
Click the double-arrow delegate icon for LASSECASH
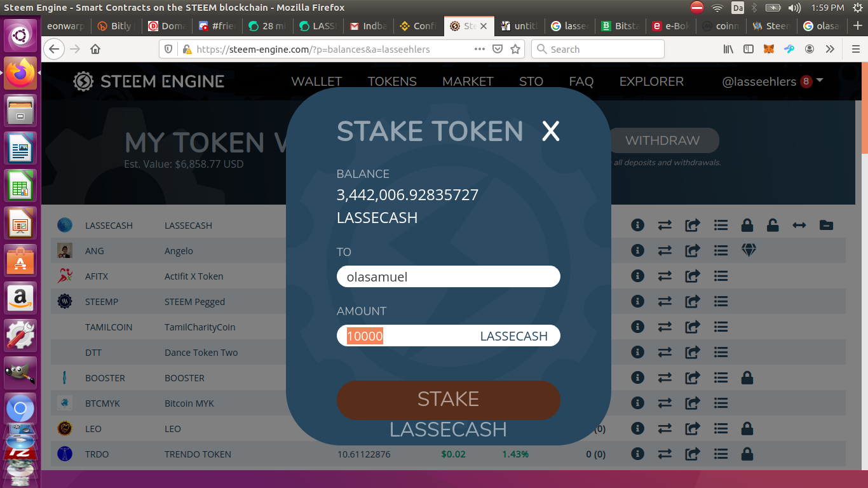click(799, 225)
